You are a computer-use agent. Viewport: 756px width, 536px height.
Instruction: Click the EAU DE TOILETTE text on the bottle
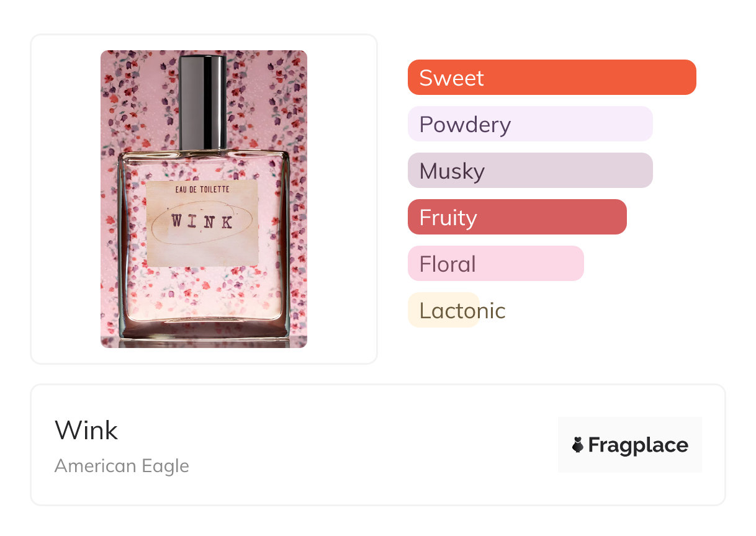[202, 192]
